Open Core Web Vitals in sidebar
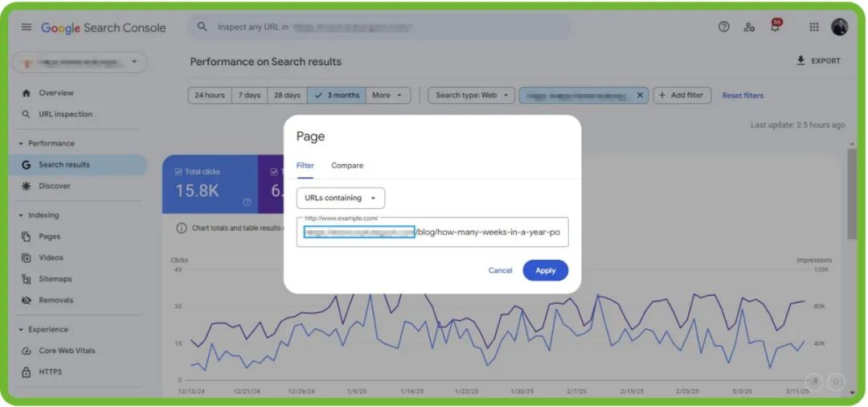 tap(67, 351)
